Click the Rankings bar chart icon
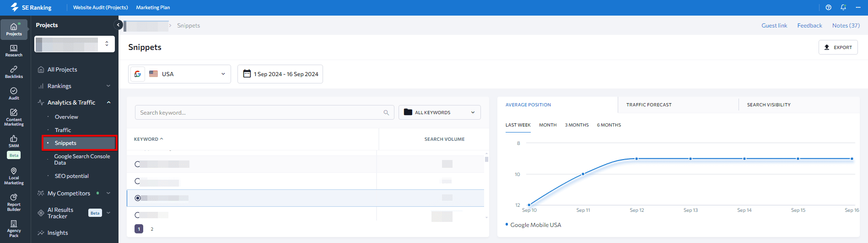This screenshot has width=868, height=243. 41,86
